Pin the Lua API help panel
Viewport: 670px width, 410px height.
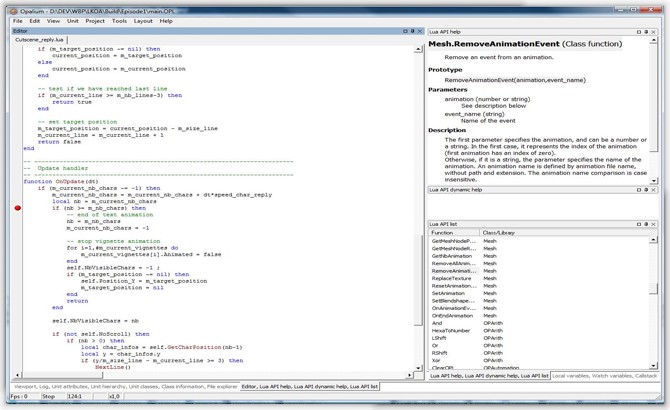tap(646, 32)
